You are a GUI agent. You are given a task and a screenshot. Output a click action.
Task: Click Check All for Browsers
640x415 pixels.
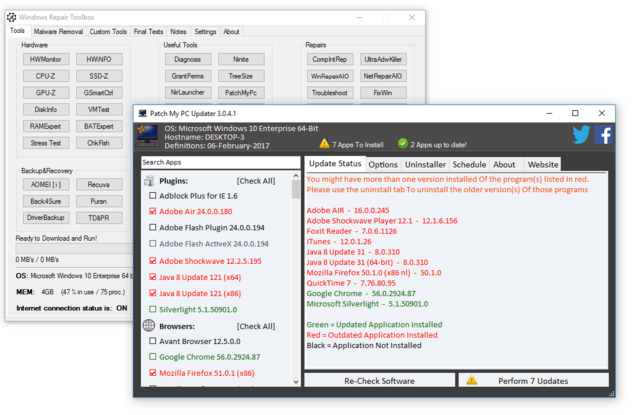[256, 326]
